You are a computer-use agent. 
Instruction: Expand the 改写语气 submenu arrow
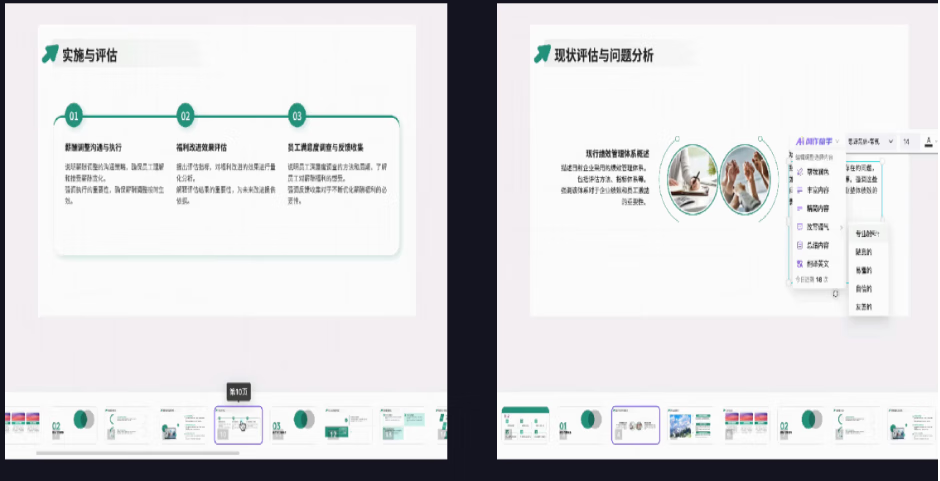(841, 227)
